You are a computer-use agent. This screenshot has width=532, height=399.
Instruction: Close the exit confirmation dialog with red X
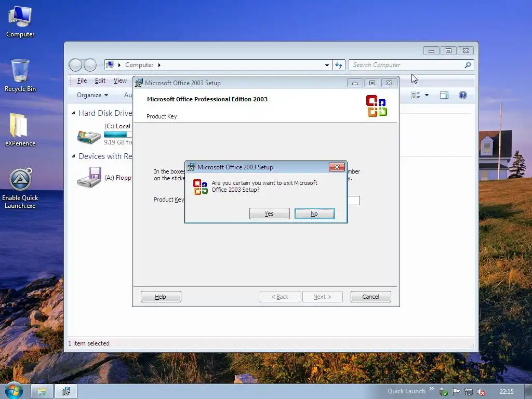(x=337, y=167)
